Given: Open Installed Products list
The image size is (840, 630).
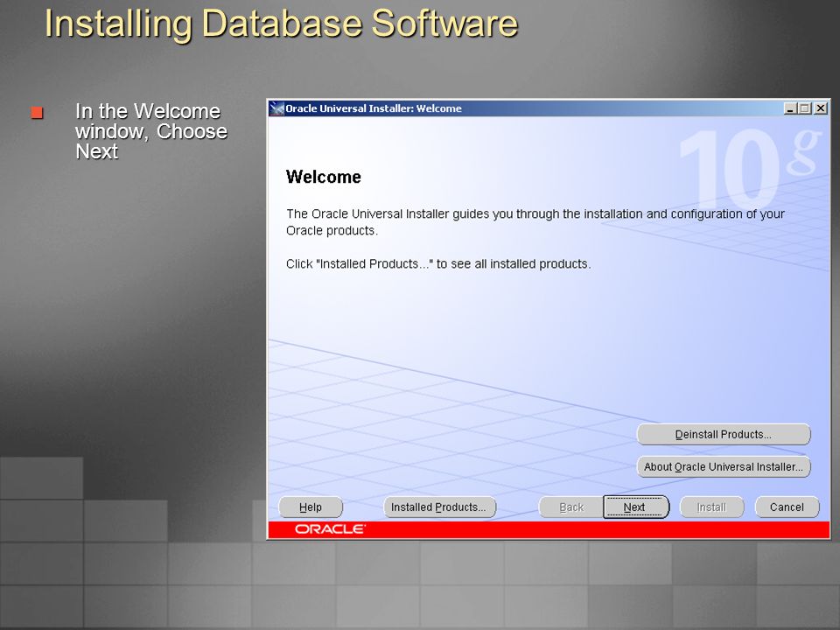Looking at the screenshot, I should (x=439, y=507).
